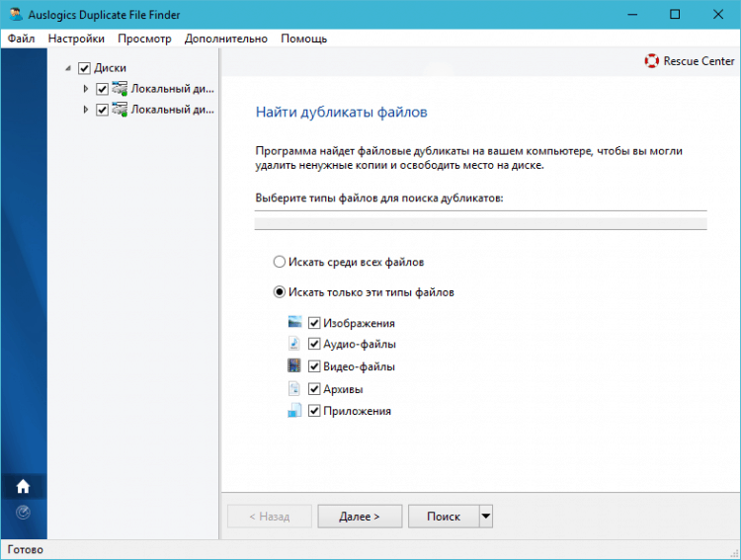Click the second Локальный диск drive icon

point(120,110)
